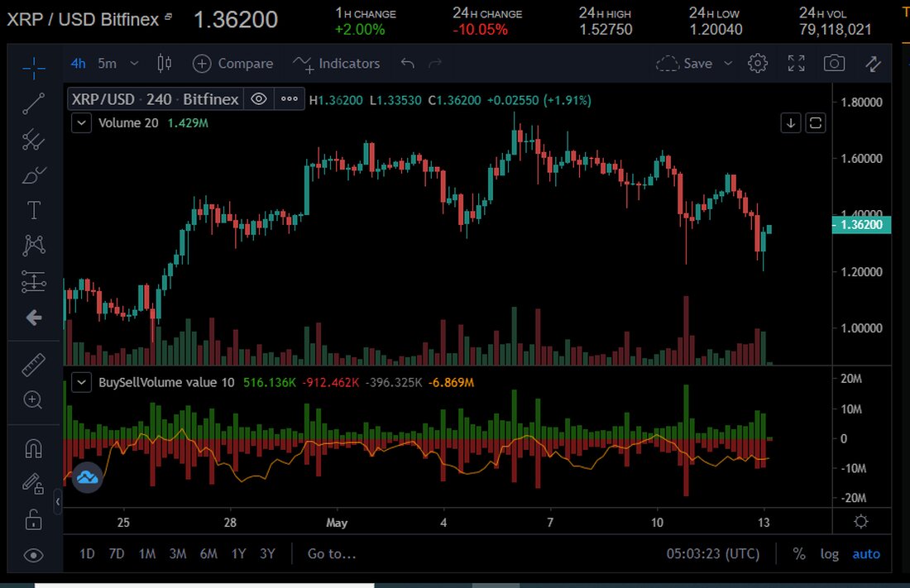Activate the zoom in tool

(34, 400)
